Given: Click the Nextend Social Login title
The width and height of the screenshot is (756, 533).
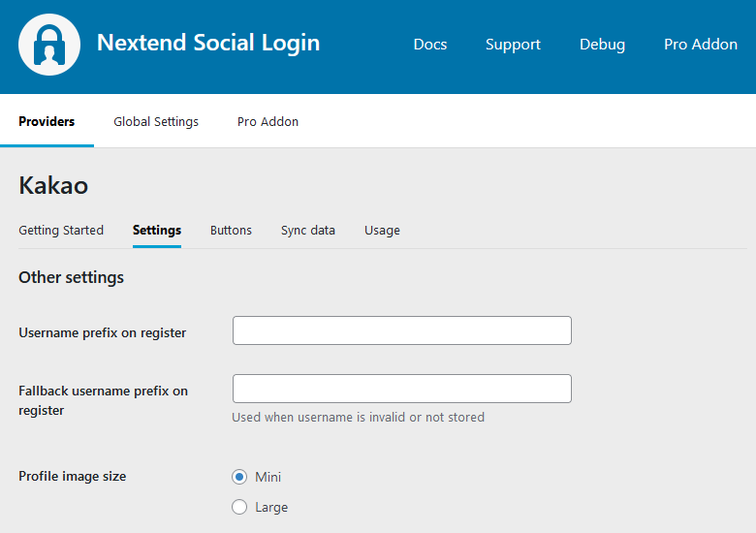Looking at the screenshot, I should point(207,44).
